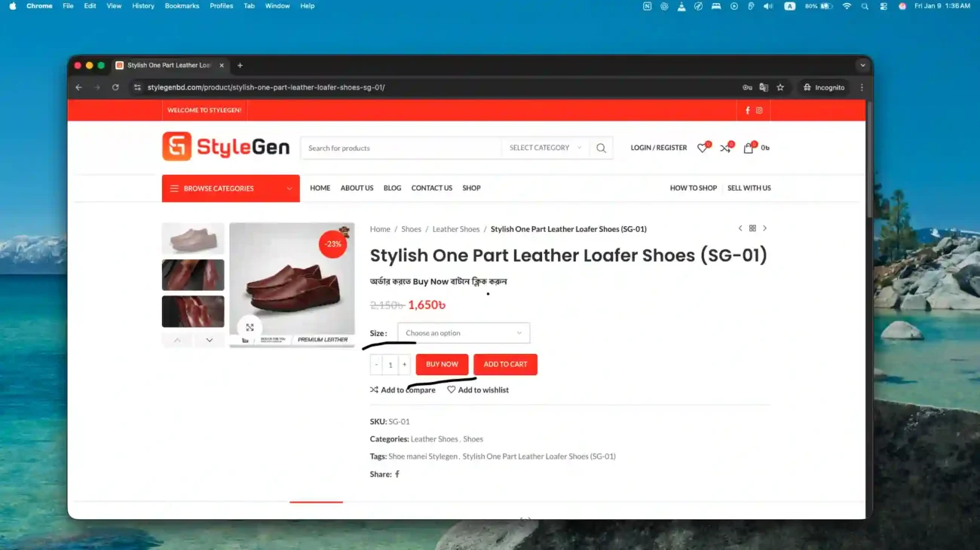
Task: Expand the Browse Categories menu
Action: [x=231, y=188]
